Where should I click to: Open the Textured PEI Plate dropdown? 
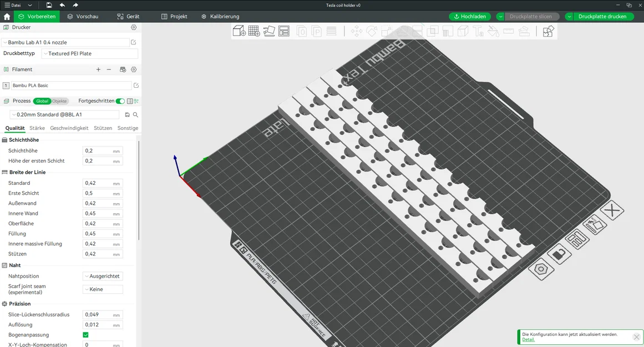coord(89,53)
